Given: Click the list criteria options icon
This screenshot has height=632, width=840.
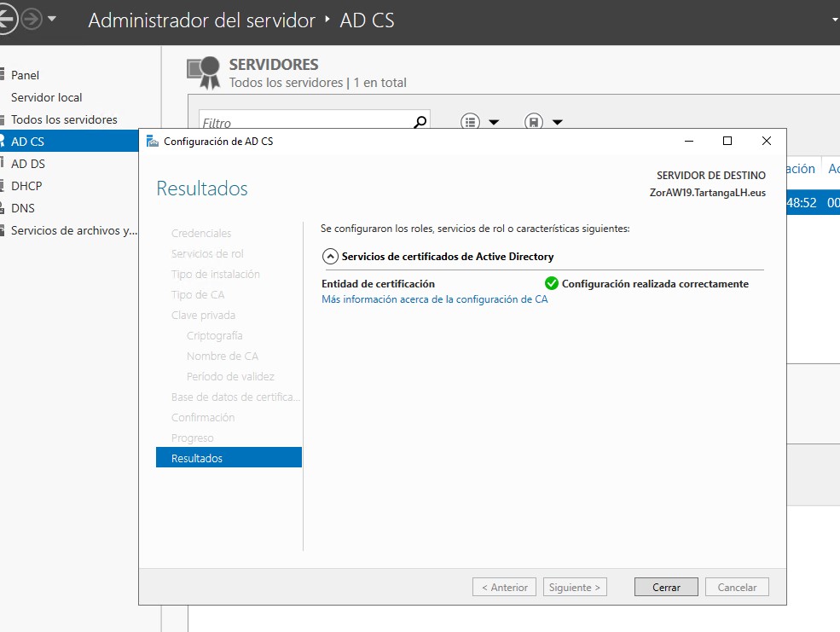Looking at the screenshot, I should (470, 122).
